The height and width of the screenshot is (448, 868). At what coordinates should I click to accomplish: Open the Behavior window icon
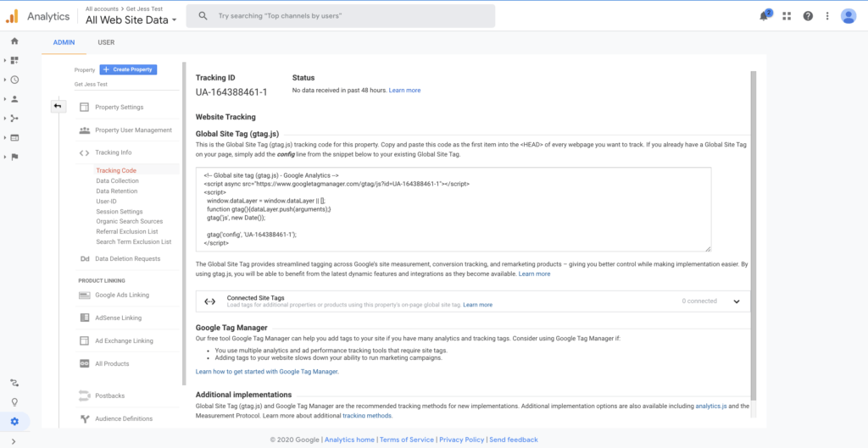coord(14,138)
